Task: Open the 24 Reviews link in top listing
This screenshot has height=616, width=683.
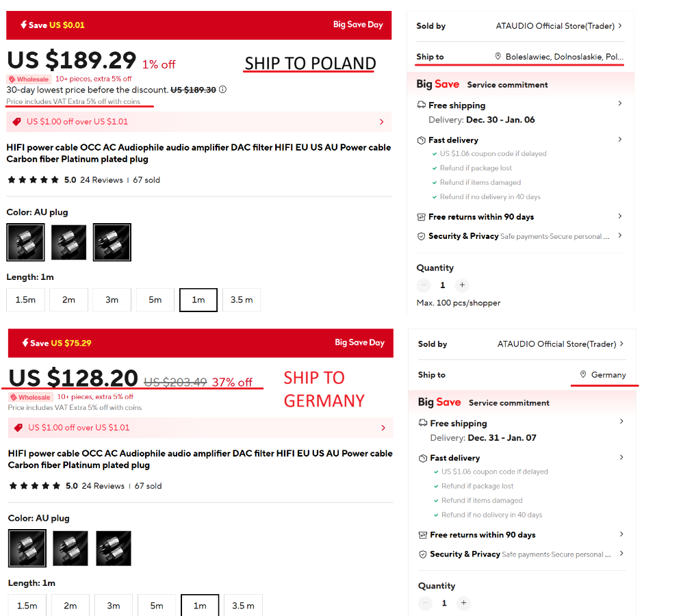Action: click(101, 180)
